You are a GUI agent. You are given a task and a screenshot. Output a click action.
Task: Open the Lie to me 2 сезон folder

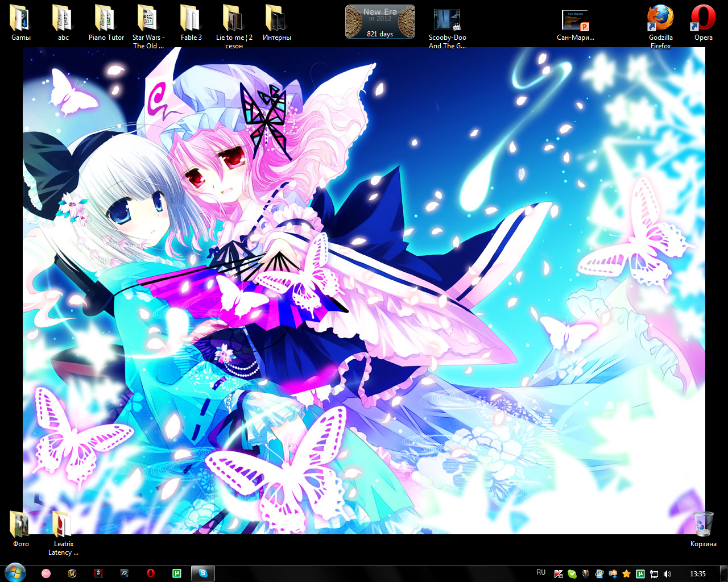click(x=234, y=27)
